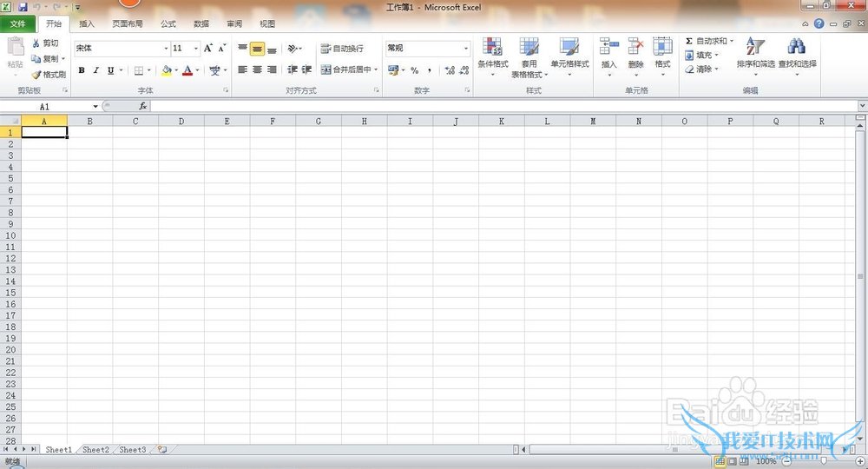Viewport: 868px width, 469px height.
Task: Switch to Review (审阅) tab
Action: 234,23
